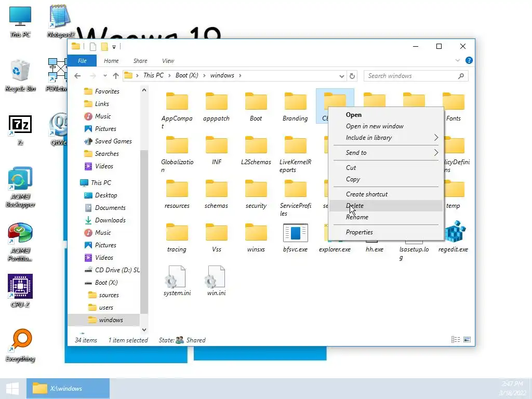Click the new folder quick access icon
This screenshot has height=399, width=532.
(104, 47)
